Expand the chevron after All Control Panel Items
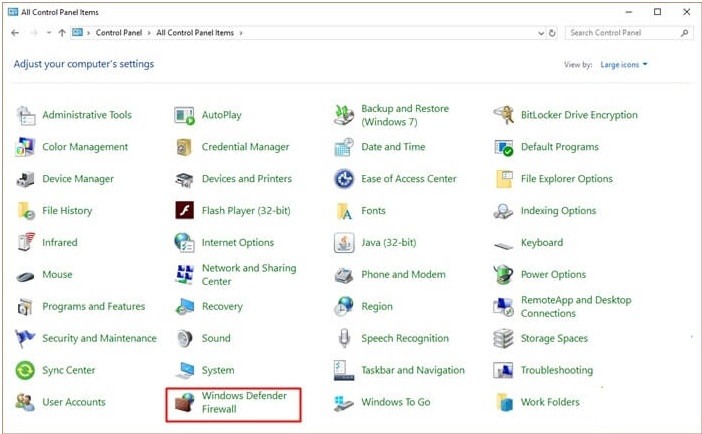The height and width of the screenshot is (434, 702). [241, 33]
